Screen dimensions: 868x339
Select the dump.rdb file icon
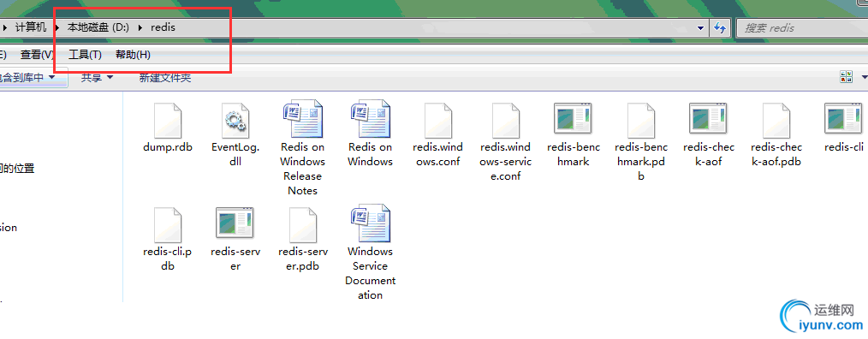[x=168, y=120]
